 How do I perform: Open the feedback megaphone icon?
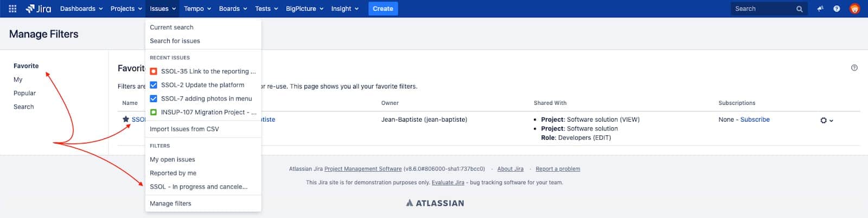pyautogui.click(x=820, y=9)
